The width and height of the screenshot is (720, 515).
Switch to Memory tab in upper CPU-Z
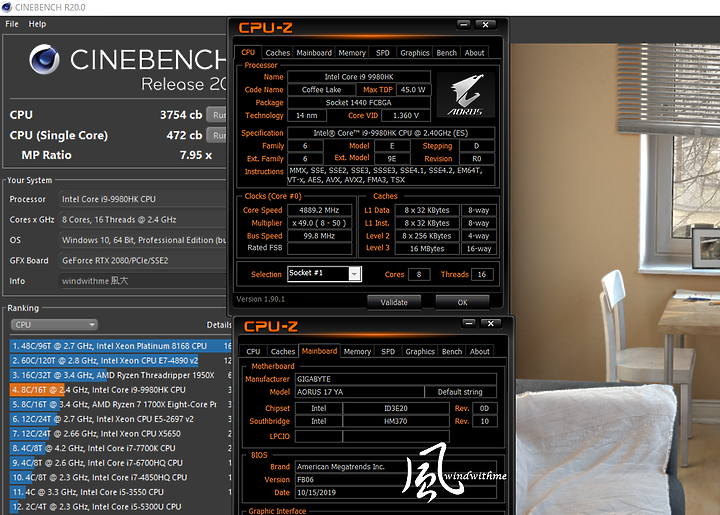[x=352, y=53]
